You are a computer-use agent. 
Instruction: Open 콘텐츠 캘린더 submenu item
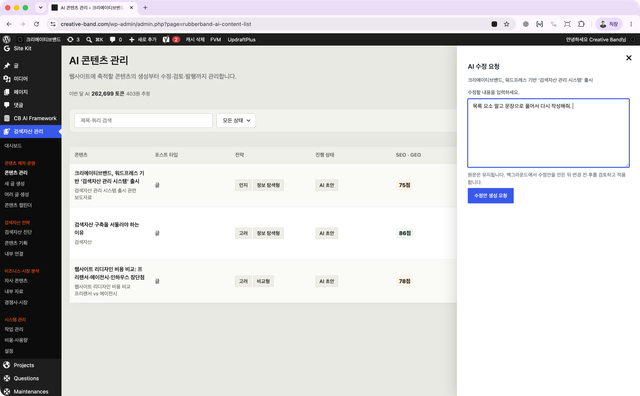coord(18,205)
